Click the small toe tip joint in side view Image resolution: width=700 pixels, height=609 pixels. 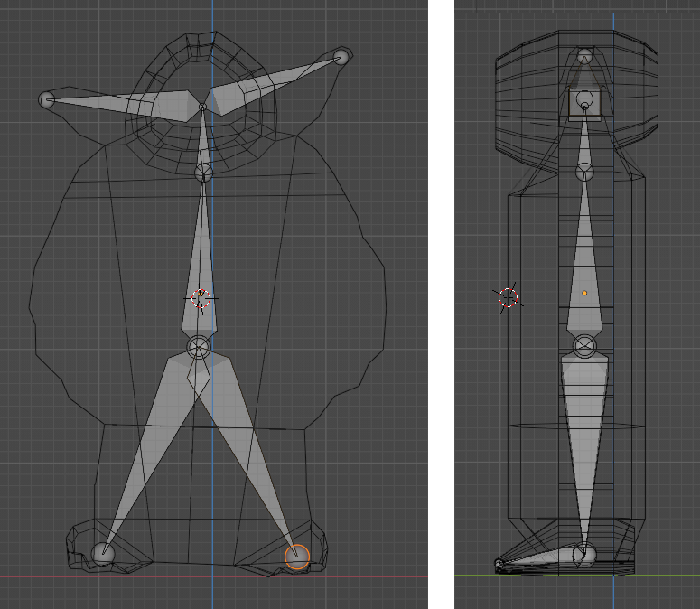pos(499,563)
